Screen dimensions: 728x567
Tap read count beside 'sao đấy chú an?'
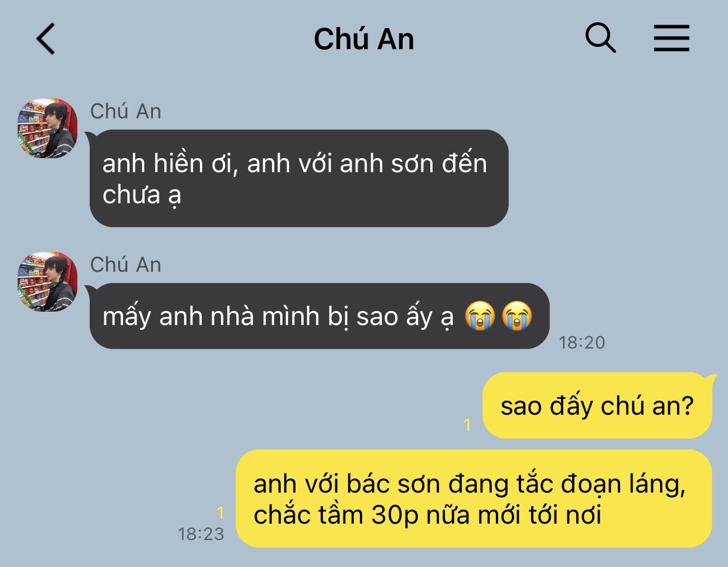click(467, 425)
